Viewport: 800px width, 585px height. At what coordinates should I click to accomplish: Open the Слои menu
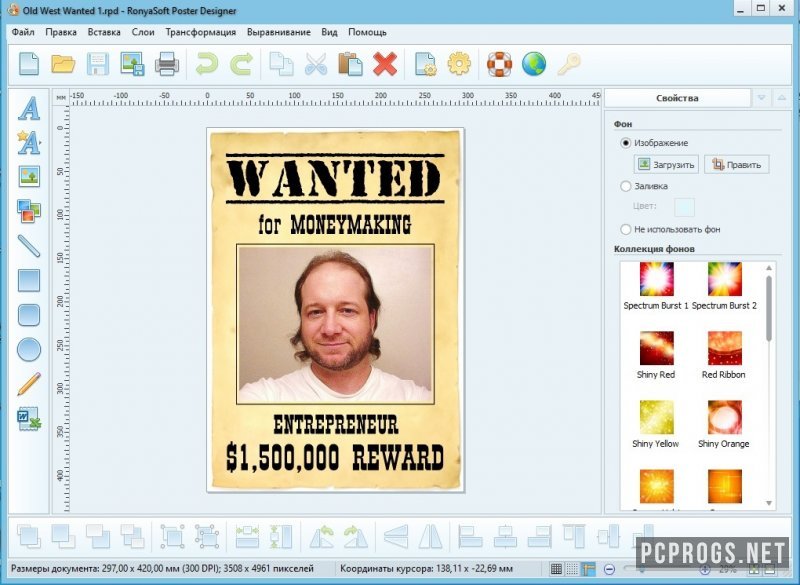click(143, 32)
